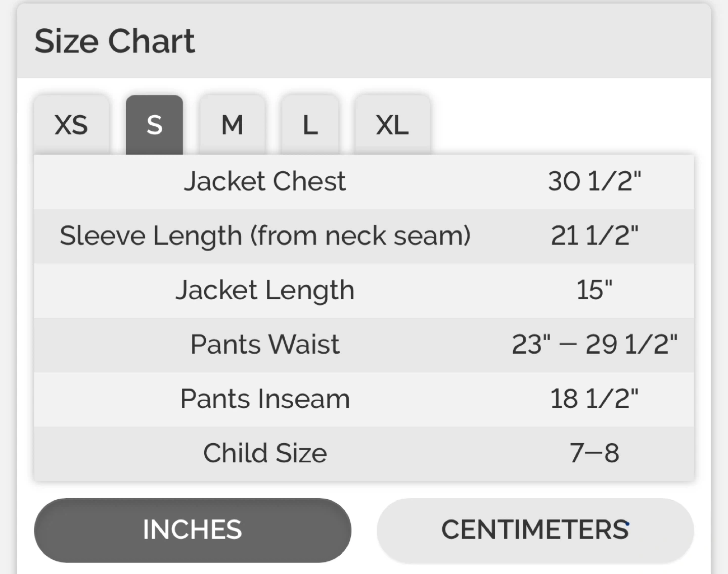This screenshot has width=728, height=574.
Task: Choose the XL size tab
Action: [392, 125]
